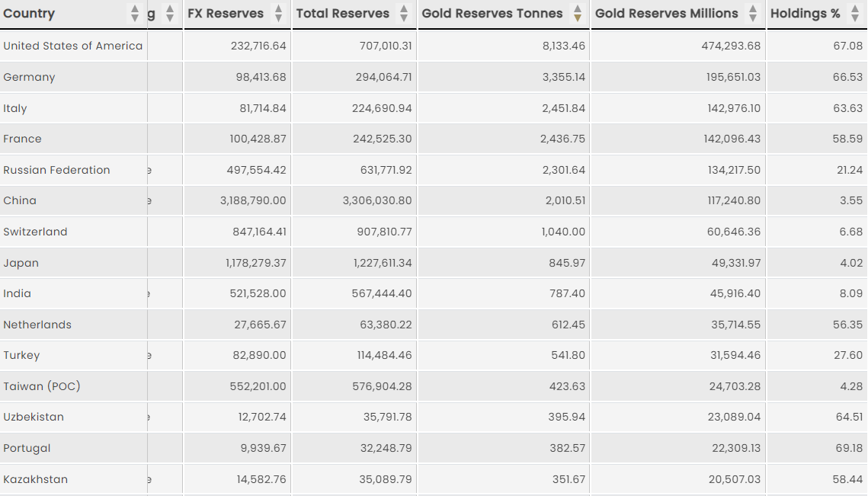Image resolution: width=868 pixels, height=496 pixels.
Task: Select the Switzerland row
Action: click(x=434, y=232)
